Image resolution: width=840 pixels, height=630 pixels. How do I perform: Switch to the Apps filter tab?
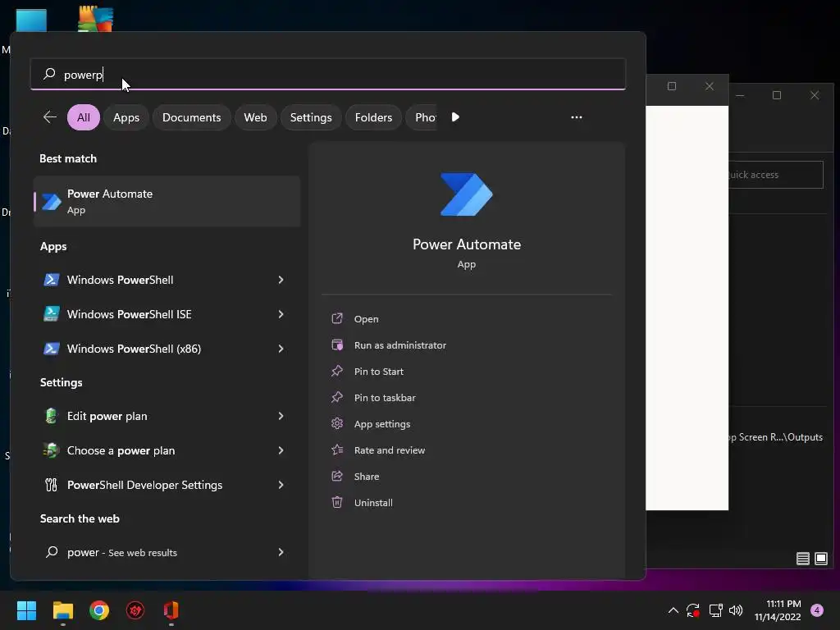click(x=126, y=117)
